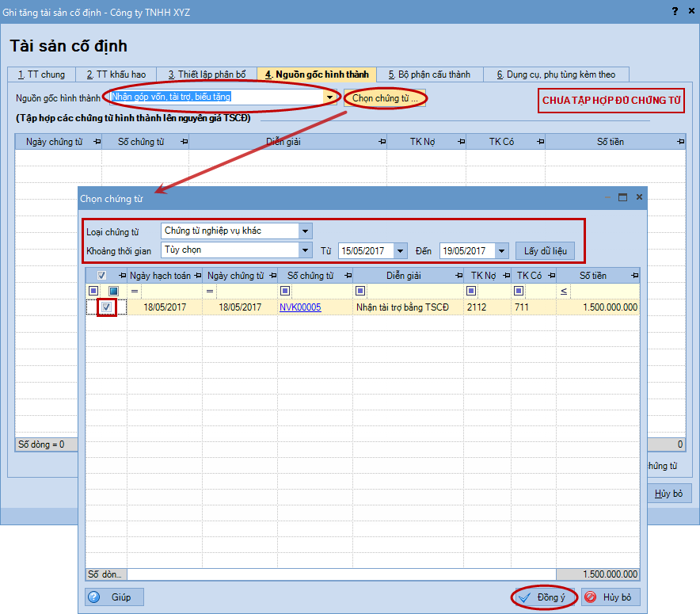
Task: Click the pin icon on Diễn giải column in the Chọn chứng từ dialog
Action: point(459,276)
